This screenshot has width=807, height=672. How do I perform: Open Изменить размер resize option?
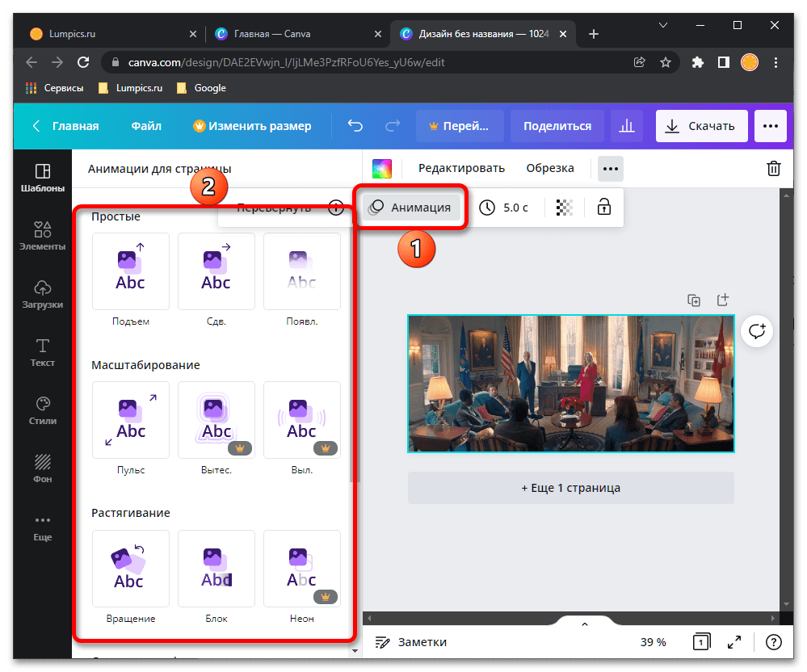pyautogui.click(x=252, y=125)
